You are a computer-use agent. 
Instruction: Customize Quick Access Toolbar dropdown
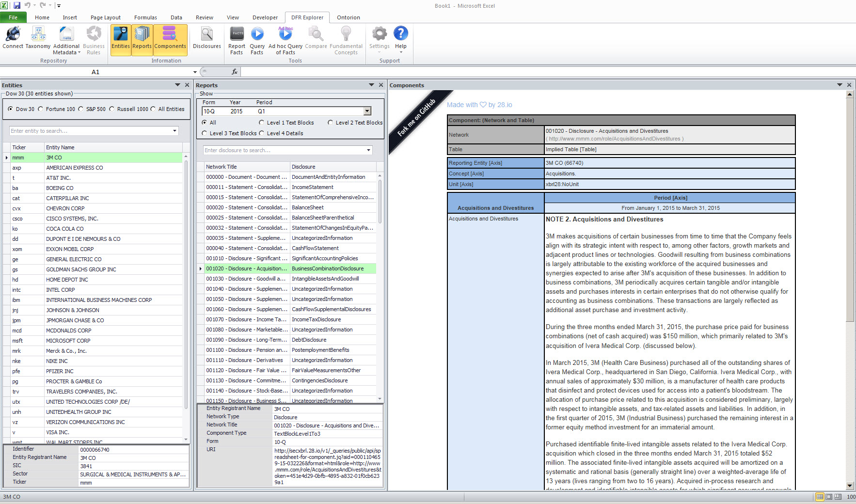click(59, 6)
